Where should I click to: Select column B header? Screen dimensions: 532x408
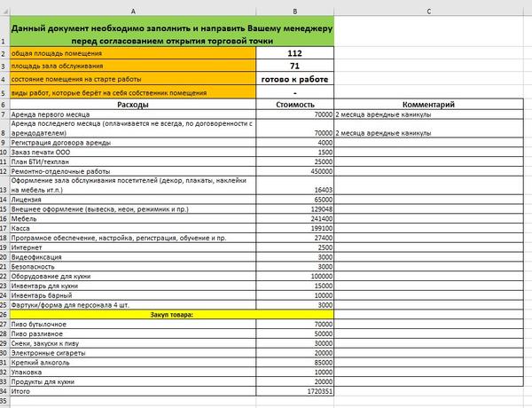pyautogui.click(x=295, y=12)
